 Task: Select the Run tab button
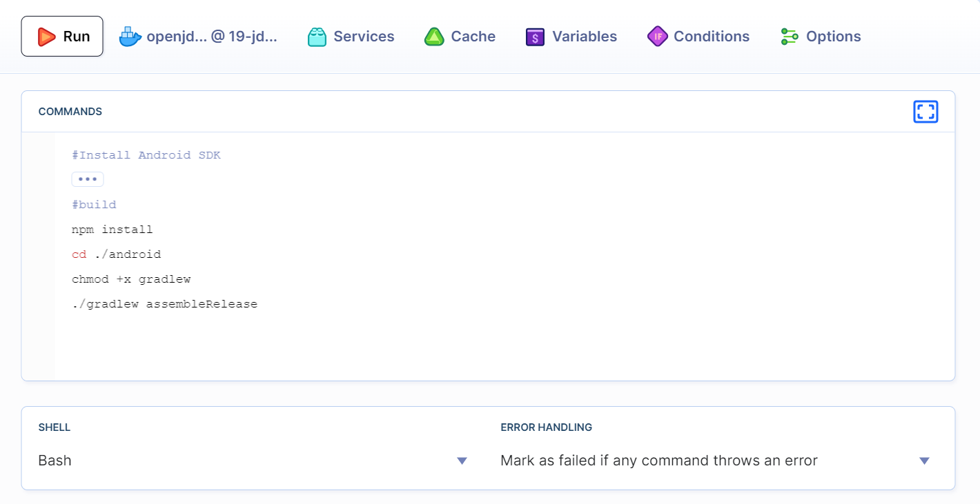pyautogui.click(x=62, y=37)
